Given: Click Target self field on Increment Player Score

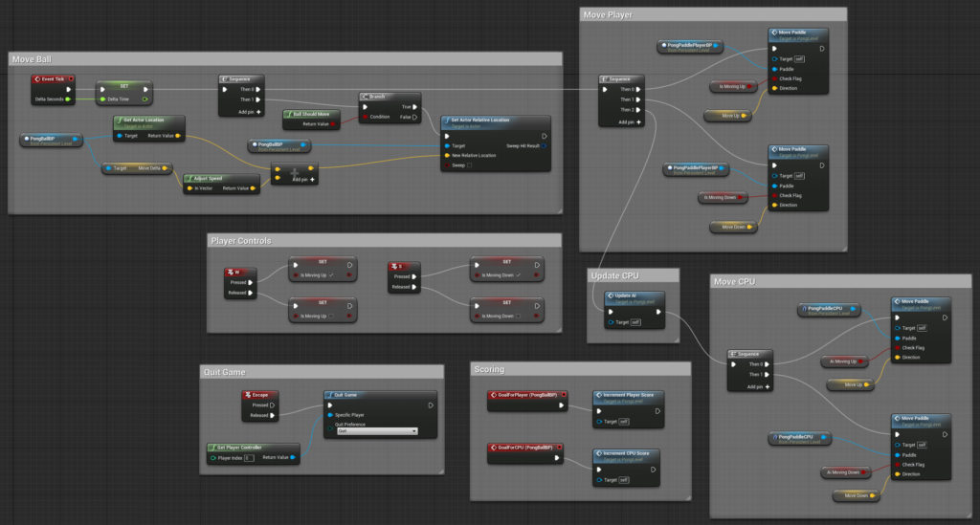Looking at the screenshot, I should (624, 422).
